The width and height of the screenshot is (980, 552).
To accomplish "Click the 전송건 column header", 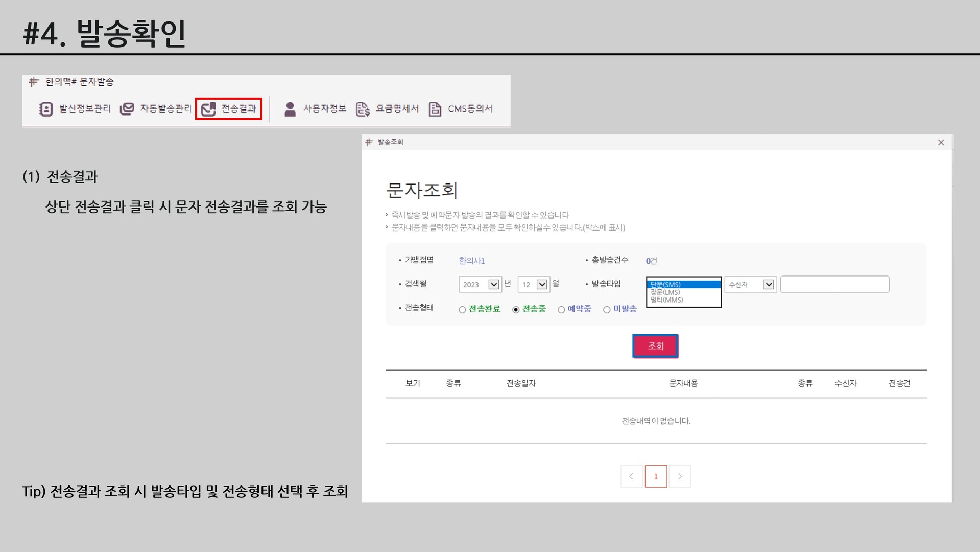I will click(899, 383).
